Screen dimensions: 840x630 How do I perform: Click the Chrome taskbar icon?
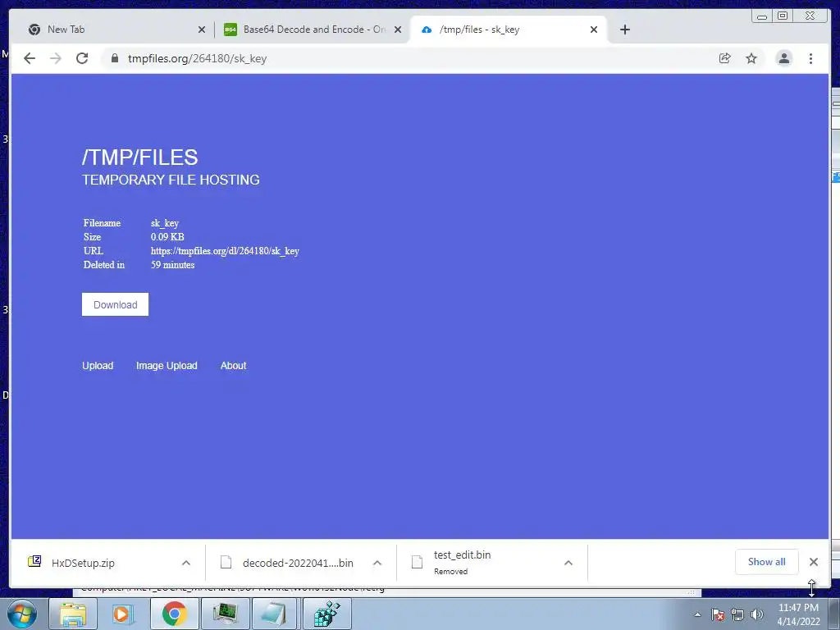point(174,614)
